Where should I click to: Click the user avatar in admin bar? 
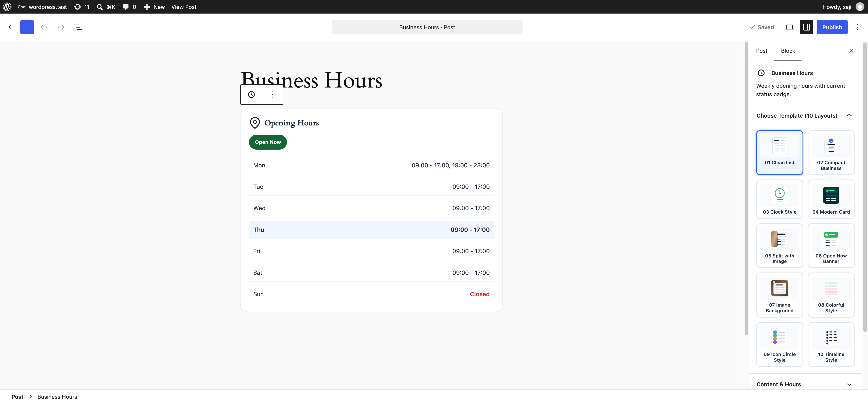coord(860,7)
